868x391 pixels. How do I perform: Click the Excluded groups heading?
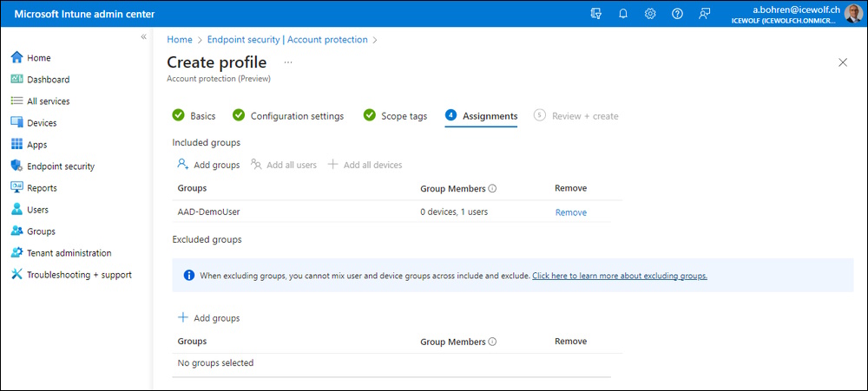tap(207, 239)
